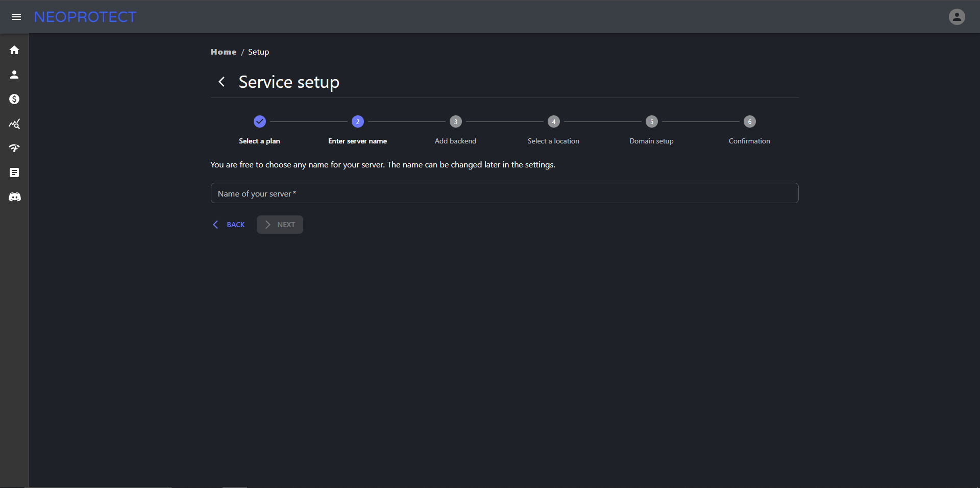Image resolution: width=980 pixels, height=488 pixels.
Task: Open analytics via the chart search icon
Action: coord(14,124)
